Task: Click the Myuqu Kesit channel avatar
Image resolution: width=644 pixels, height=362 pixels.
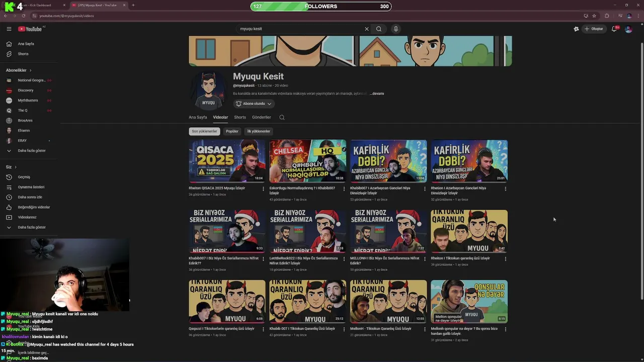Action: (x=208, y=90)
